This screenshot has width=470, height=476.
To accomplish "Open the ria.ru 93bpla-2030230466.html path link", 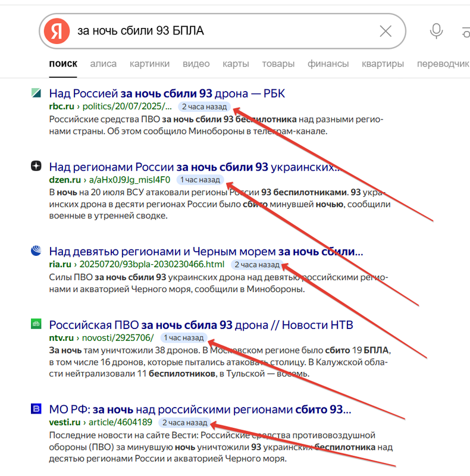I will (152, 264).
